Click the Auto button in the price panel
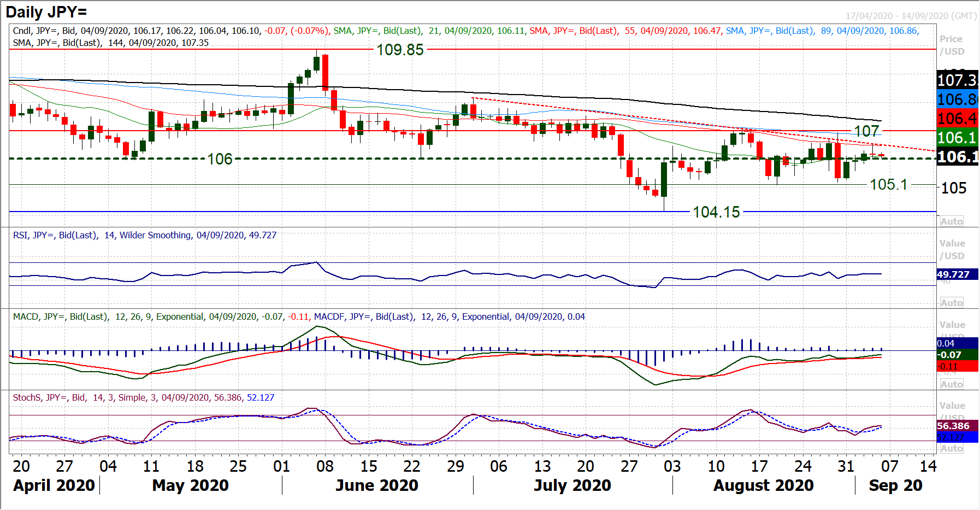Screen dimensions: 980x510 [951, 221]
